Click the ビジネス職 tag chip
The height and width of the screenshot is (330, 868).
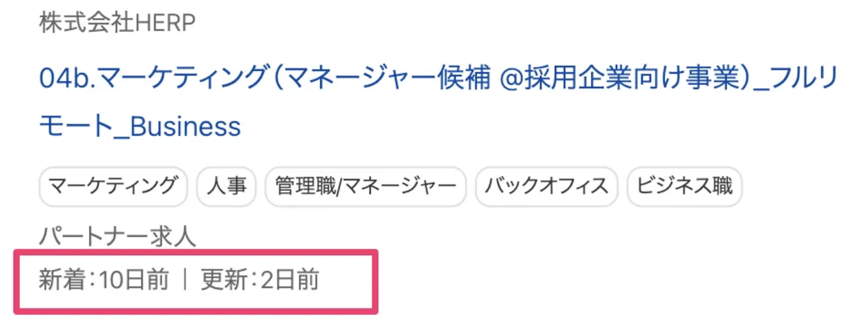684,186
